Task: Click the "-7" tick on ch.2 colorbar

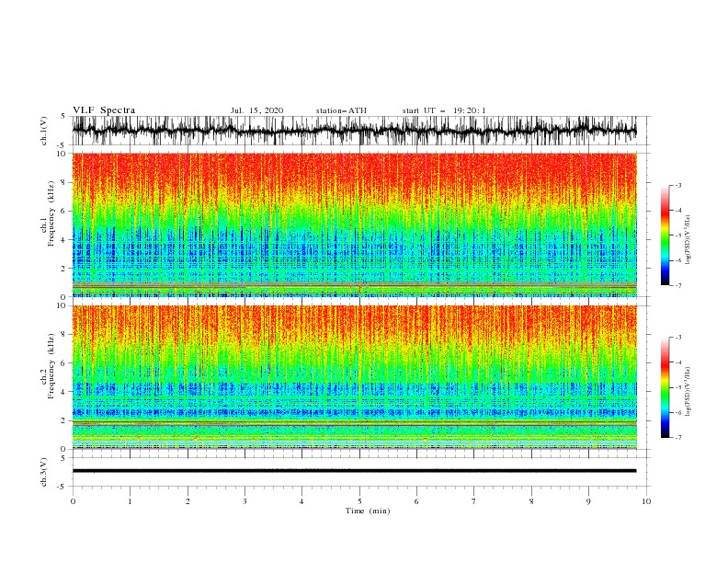Action: click(677, 437)
